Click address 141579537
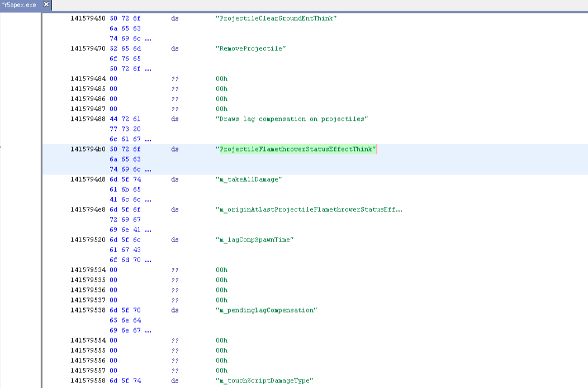Screen dimensions: 588x388 (x=88, y=300)
